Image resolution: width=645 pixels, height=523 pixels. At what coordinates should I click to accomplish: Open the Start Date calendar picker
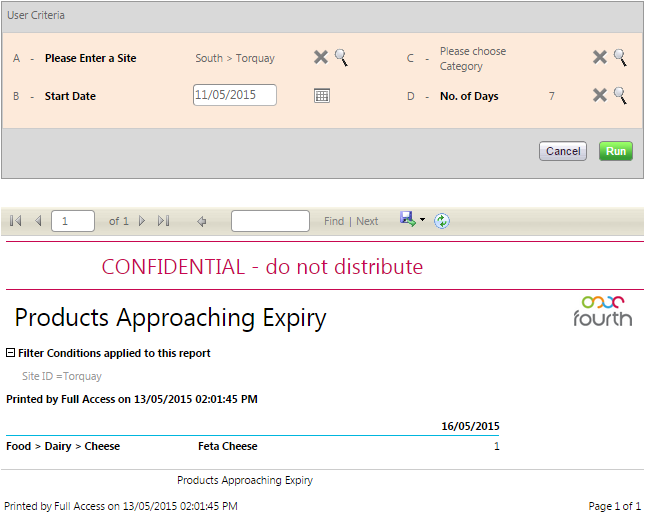pyautogui.click(x=322, y=96)
